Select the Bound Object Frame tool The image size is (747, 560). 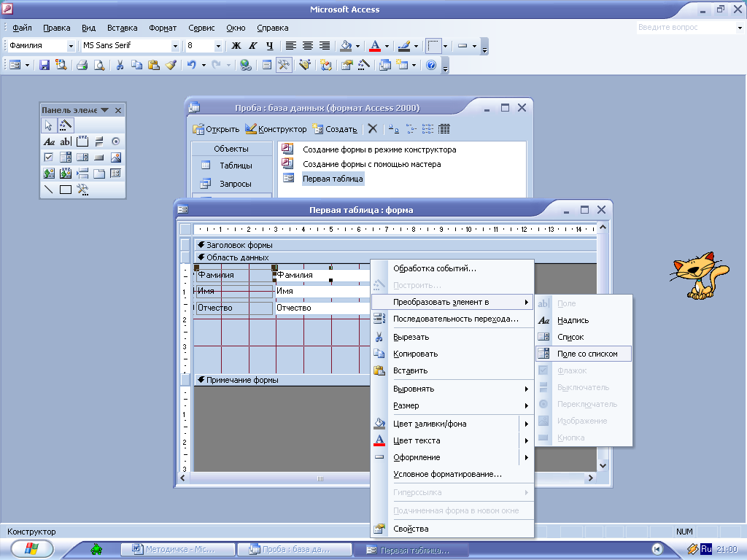point(65,174)
